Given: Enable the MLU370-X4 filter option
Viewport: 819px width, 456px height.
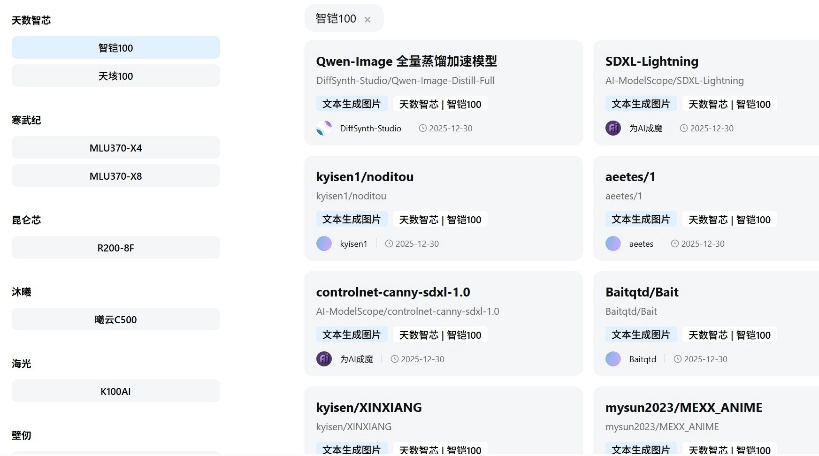Looking at the screenshot, I should pos(116,148).
